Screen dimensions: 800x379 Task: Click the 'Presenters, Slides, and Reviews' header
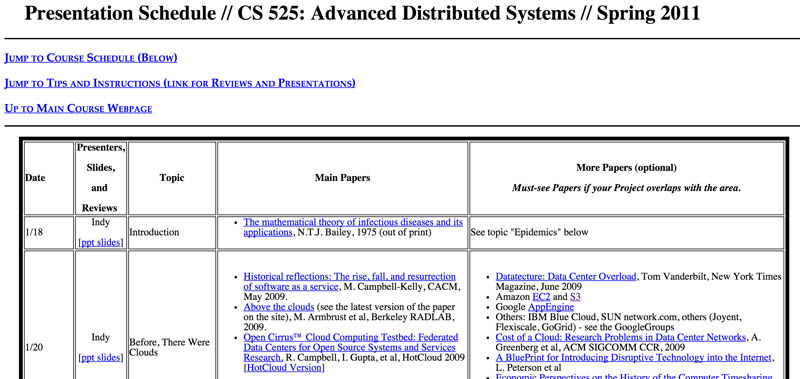tap(101, 178)
